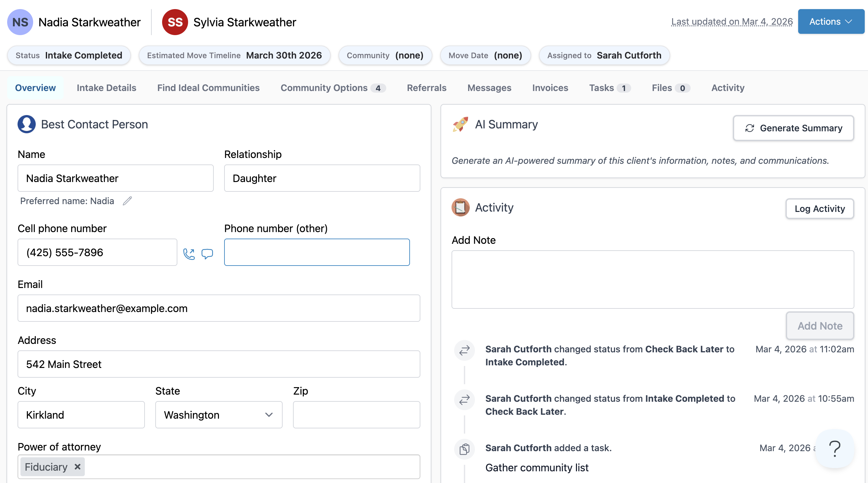Screen dimensions: 868x483
Task: Expand the State dropdown showing Washington
Action: pyautogui.click(x=218, y=414)
